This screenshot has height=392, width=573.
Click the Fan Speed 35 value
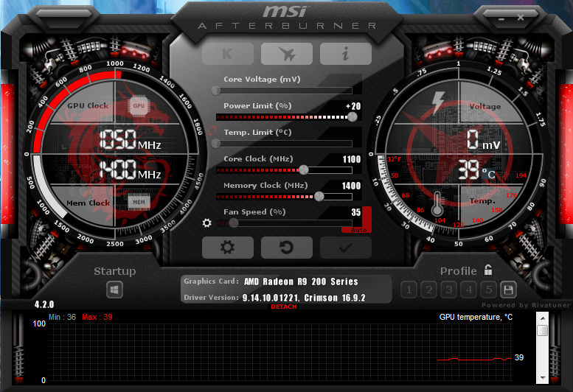click(x=356, y=212)
